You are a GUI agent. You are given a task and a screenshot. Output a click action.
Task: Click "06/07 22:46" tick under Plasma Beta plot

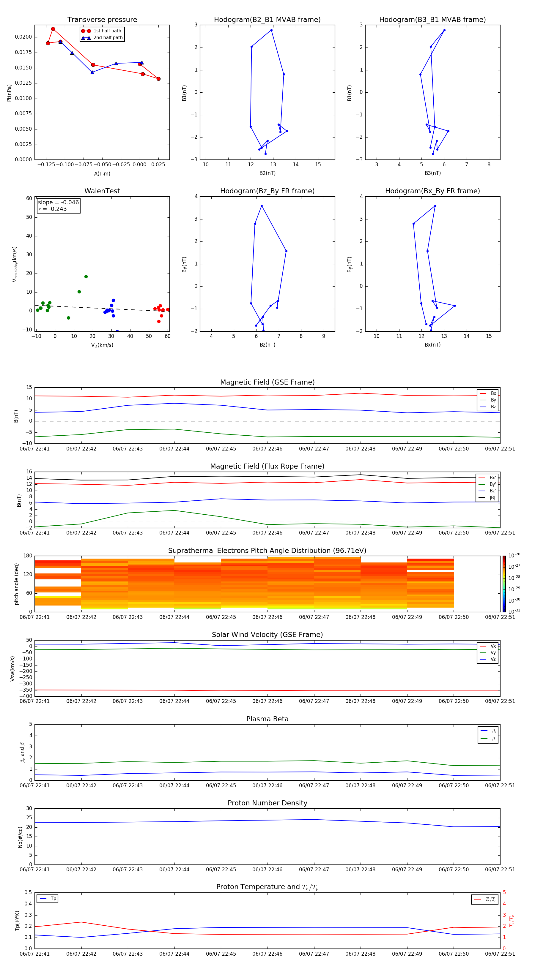pos(267,785)
